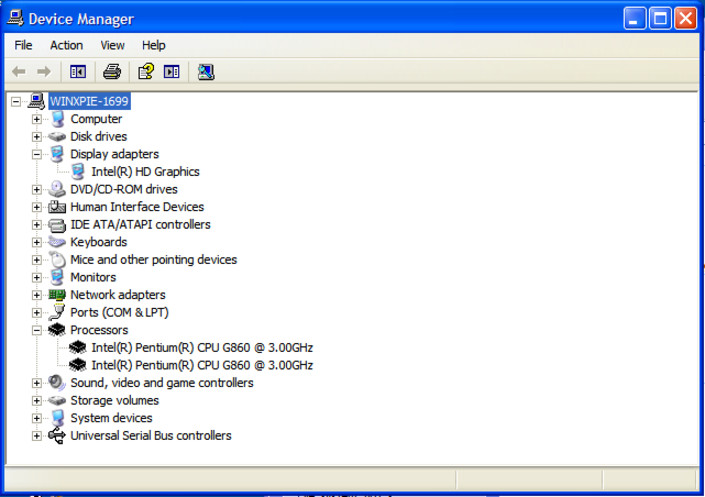Screen dimensions: 705x497
Task: Open the View menu
Action: pyautogui.click(x=112, y=45)
